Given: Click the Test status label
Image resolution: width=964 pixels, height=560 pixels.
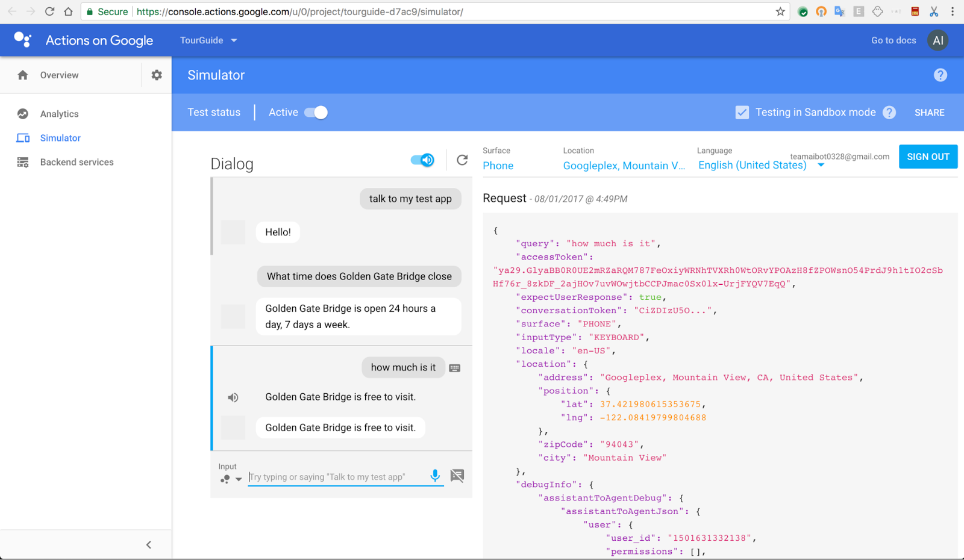Looking at the screenshot, I should pyautogui.click(x=214, y=113).
